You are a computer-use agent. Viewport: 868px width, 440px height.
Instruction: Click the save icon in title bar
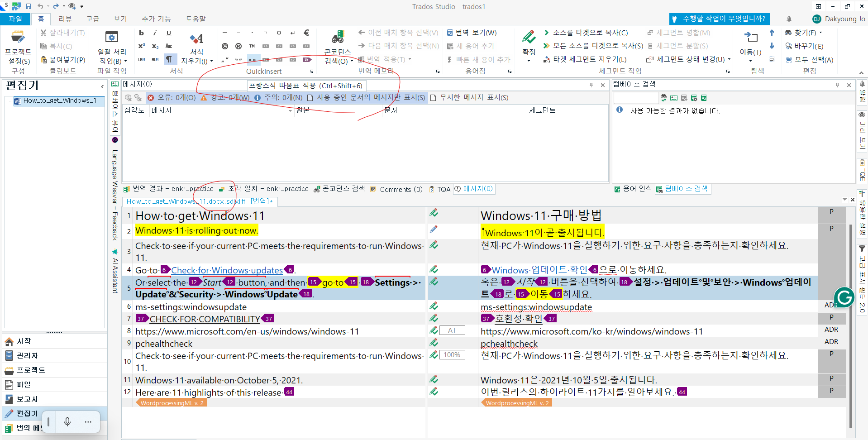pos(29,6)
